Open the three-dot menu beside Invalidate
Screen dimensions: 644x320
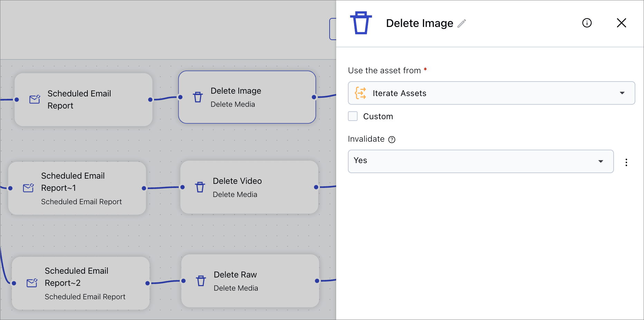point(626,162)
